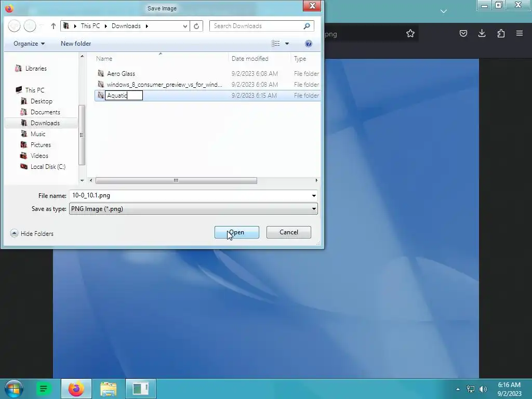Image resolution: width=532 pixels, height=399 pixels.
Task: Open the File name dropdown arrow
Action: click(x=314, y=195)
